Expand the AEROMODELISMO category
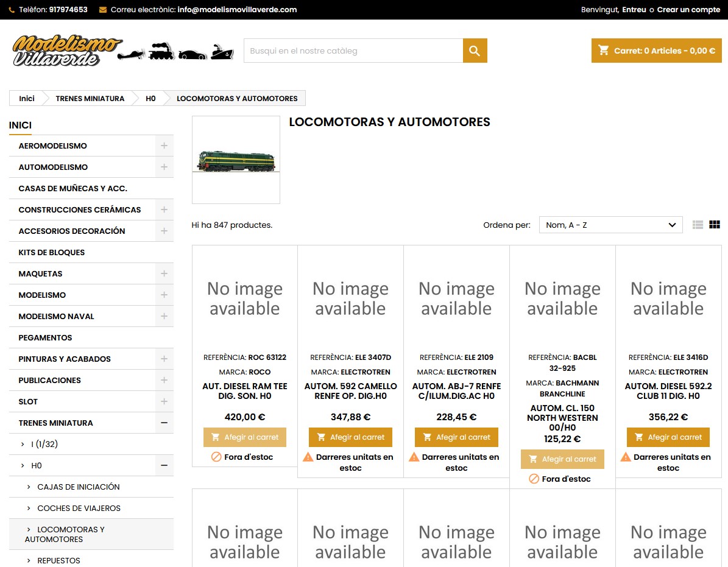The image size is (728, 567). click(x=164, y=146)
